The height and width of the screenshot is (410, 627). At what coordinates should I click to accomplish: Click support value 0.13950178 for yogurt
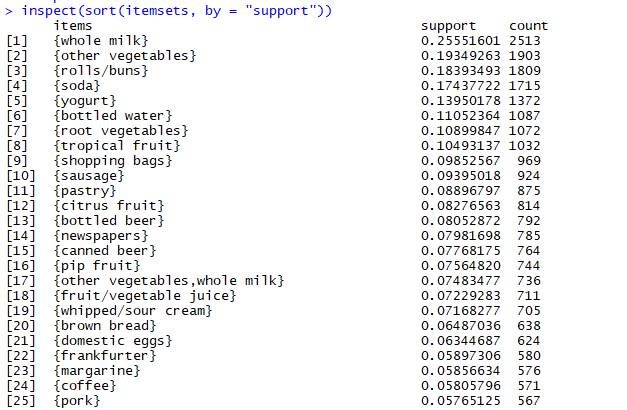click(x=460, y=101)
